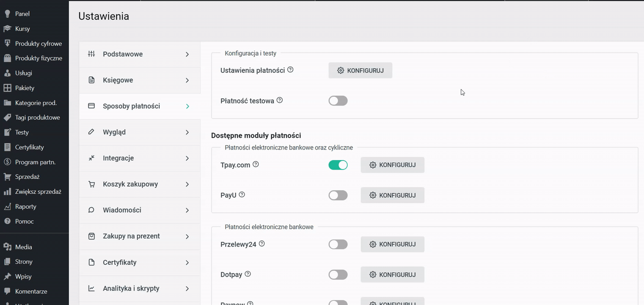The height and width of the screenshot is (305, 644).
Task: Click the Zwiększ sprzedaż bar chart icon
Action: 7,191
